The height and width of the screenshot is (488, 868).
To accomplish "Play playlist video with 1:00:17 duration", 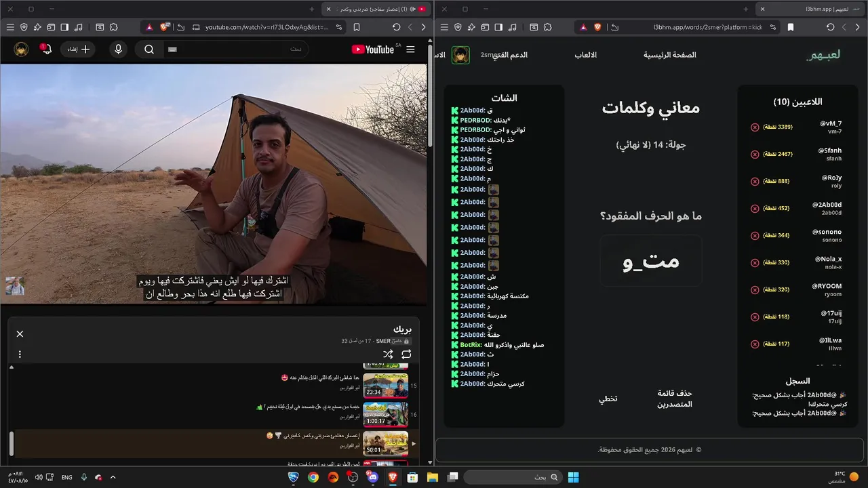I will [385, 414].
